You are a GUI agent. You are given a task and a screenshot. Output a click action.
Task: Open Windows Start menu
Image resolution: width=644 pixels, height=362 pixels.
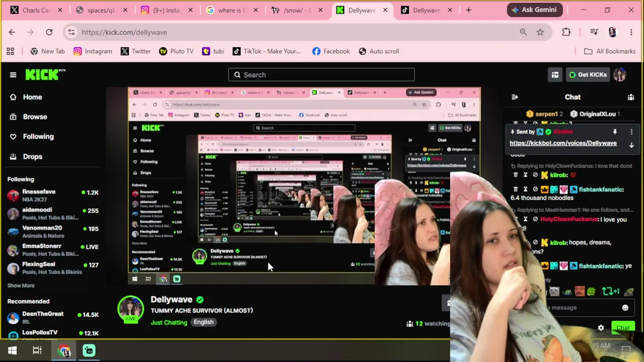pyautogui.click(x=12, y=350)
